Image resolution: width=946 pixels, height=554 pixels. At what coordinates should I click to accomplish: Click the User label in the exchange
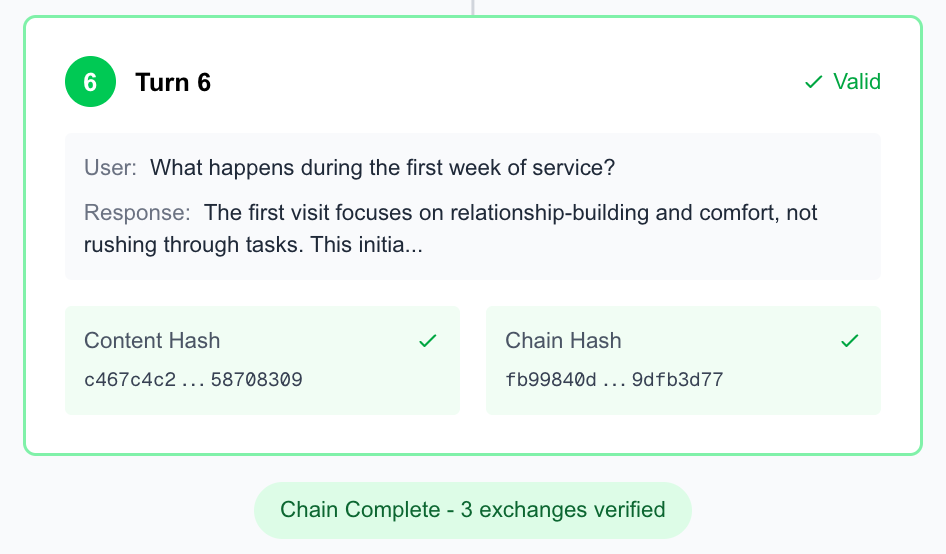[x=110, y=168]
